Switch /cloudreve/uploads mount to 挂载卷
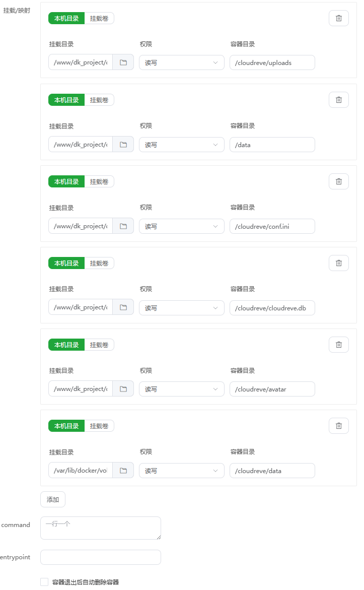Image resolution: width=364 pixels, height=590 pixels. pyautogui.click(x=99, y=18)
